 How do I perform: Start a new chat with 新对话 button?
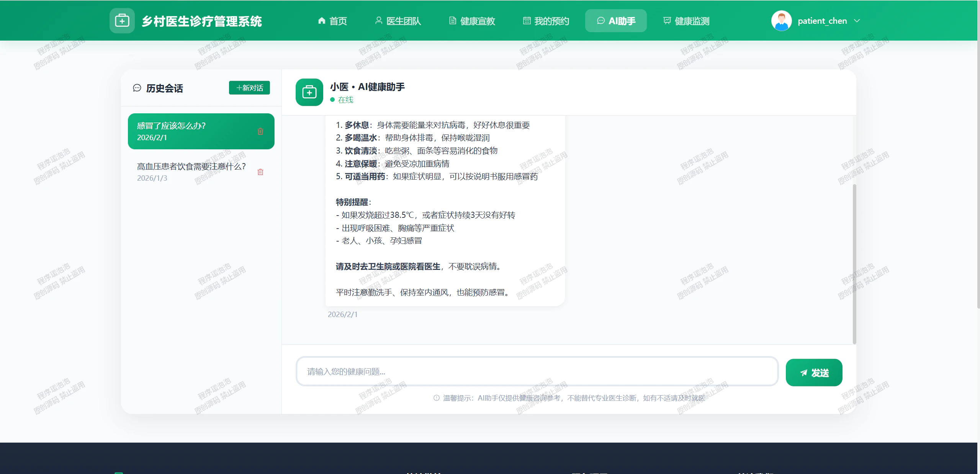[x=249, y=88]
